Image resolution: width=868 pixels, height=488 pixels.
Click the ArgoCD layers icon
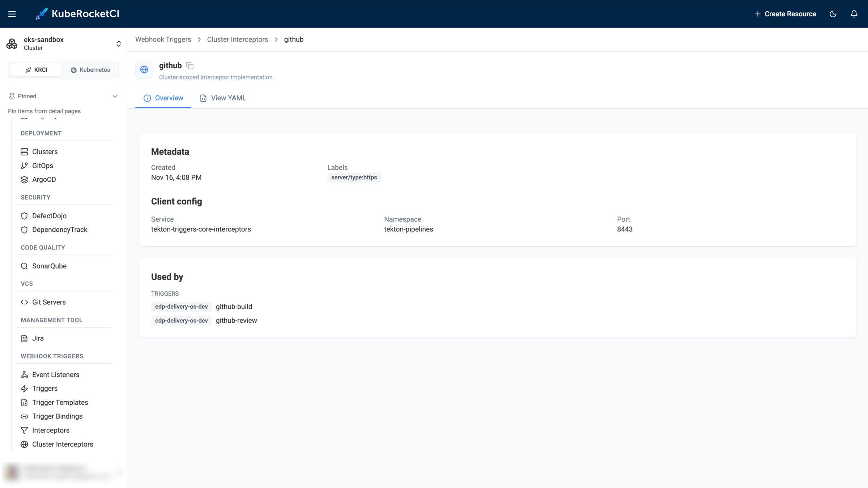tap(24, 179)
